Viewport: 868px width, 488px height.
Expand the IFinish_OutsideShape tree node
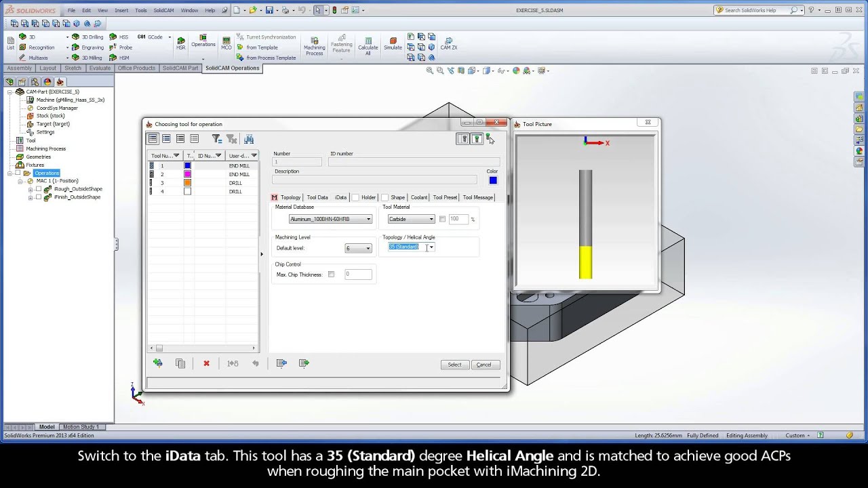tap(31, 197)
